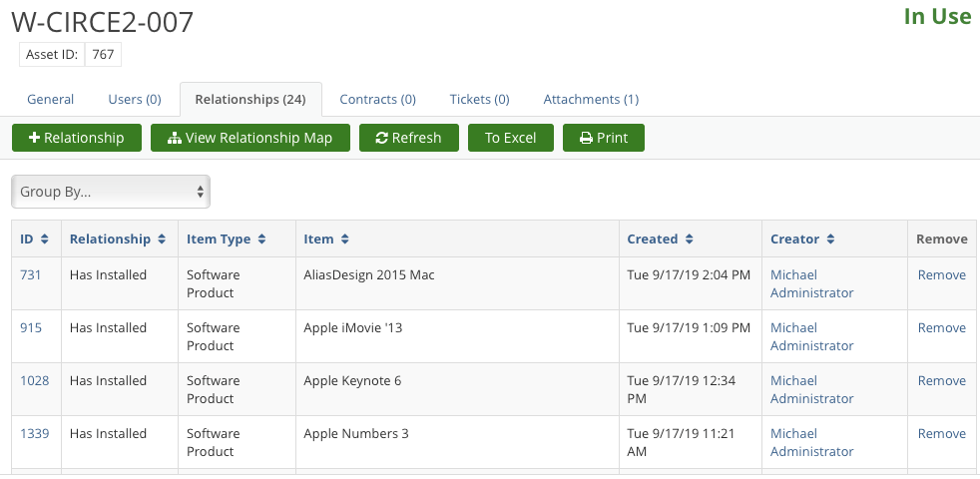Open the Tickets (0) tab
The height and width of the screenshot is (479, 980).
(x=479, y=100)
